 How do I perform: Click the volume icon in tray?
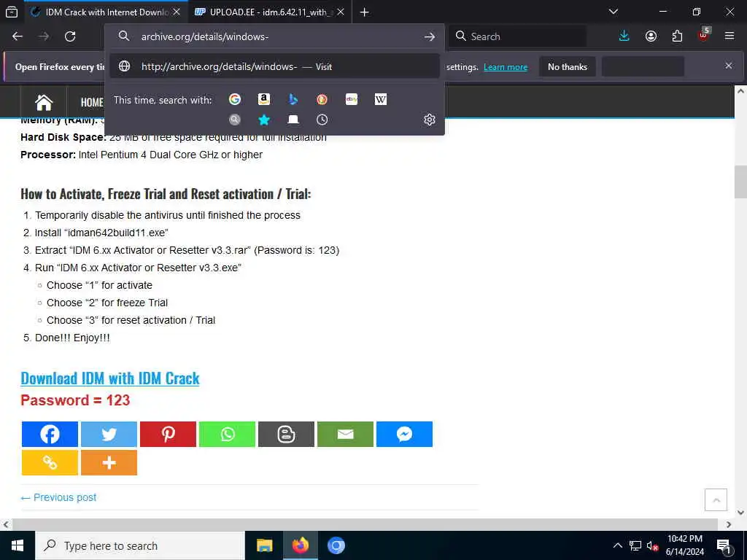[652, 545]
